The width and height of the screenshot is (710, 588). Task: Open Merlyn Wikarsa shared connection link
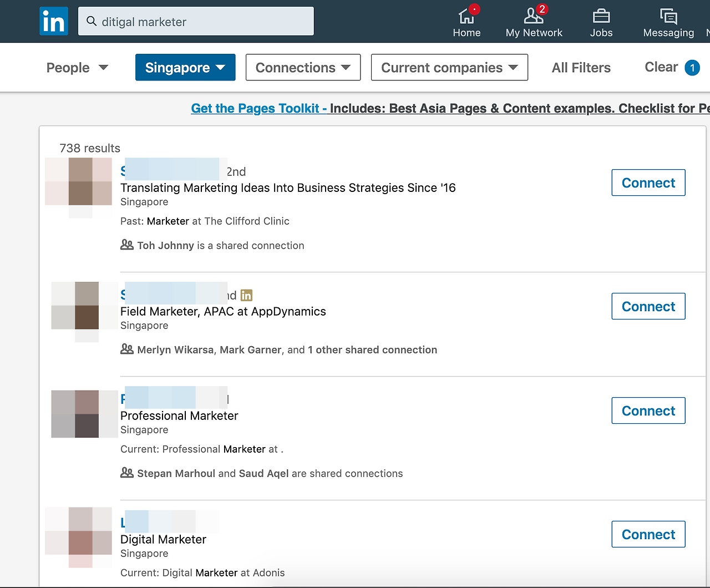(x=175, y=349)
